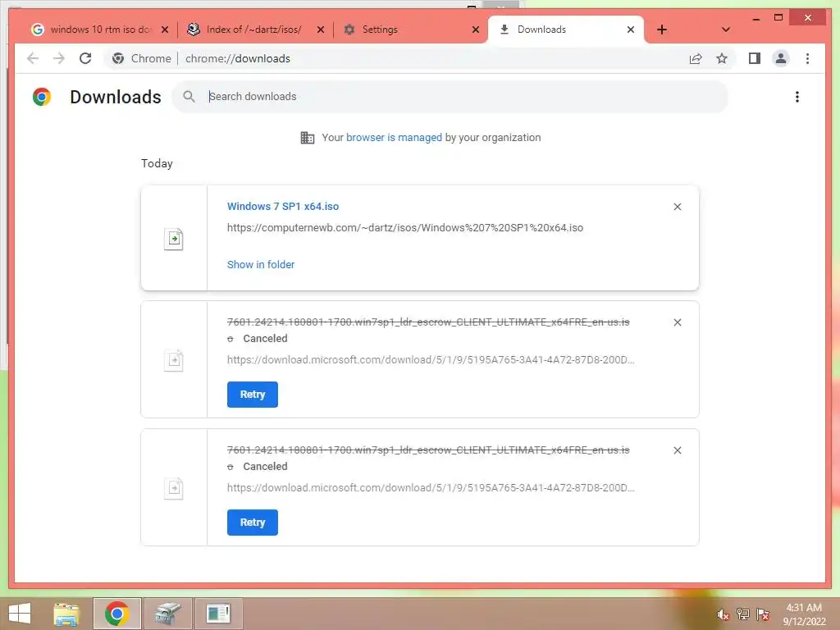
Task: Open the third taskbar app with drive icon
Action: [x=167, y=614]
